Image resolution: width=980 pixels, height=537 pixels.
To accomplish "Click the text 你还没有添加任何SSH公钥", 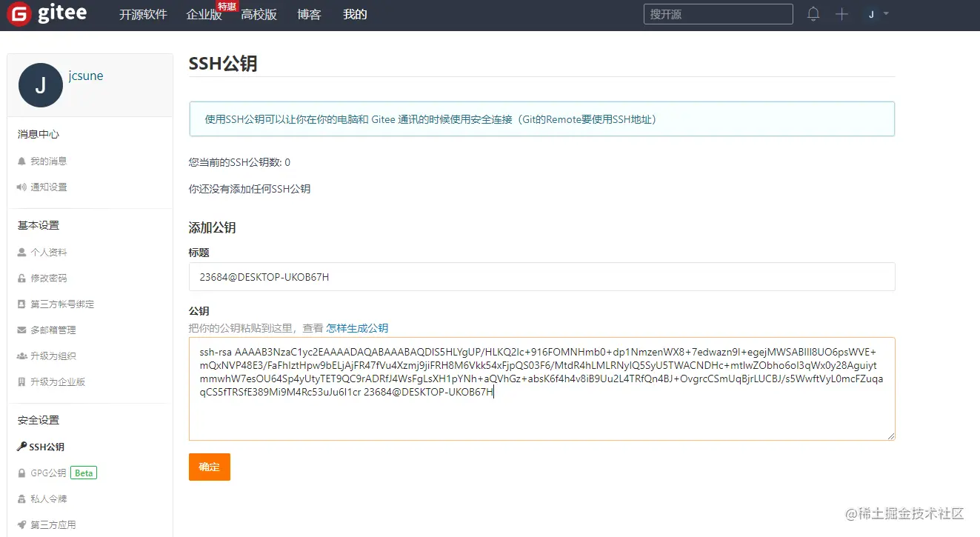I will click(x=250, y=189).
